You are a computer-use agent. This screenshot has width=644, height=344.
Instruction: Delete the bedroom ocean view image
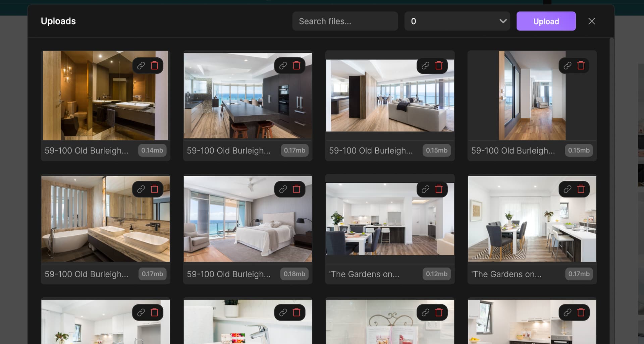pyautogui.click(x=297, y=189)
